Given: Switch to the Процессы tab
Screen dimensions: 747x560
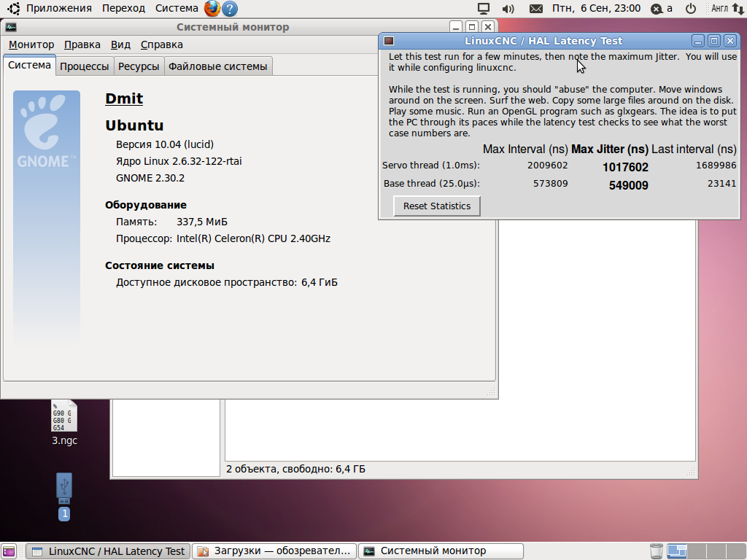Looking at the screenshot, I should [85, 66].
